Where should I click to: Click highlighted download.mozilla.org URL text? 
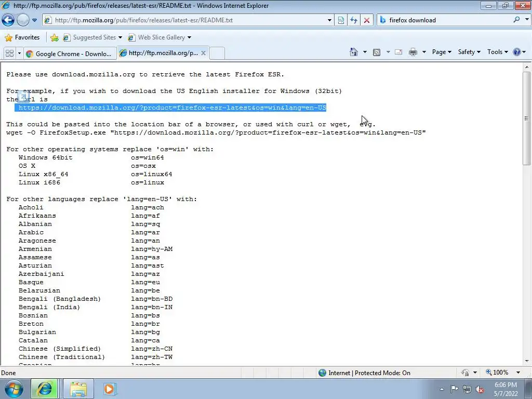(x=172, y=108)
